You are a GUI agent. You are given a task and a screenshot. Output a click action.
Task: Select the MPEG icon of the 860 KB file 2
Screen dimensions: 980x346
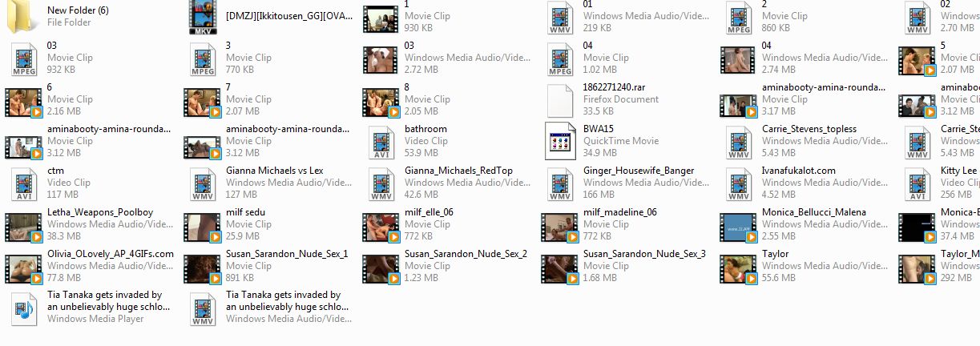(x=740, y=17)
